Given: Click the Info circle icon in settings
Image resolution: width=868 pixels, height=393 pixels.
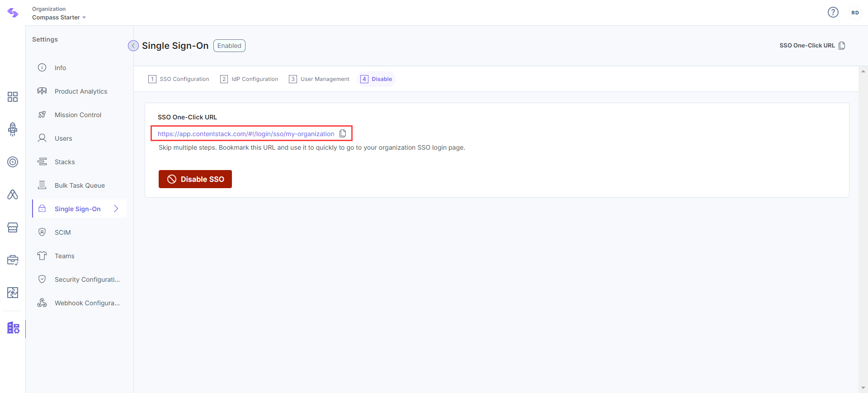Looking at the screenshot, I should pos(42,67).
